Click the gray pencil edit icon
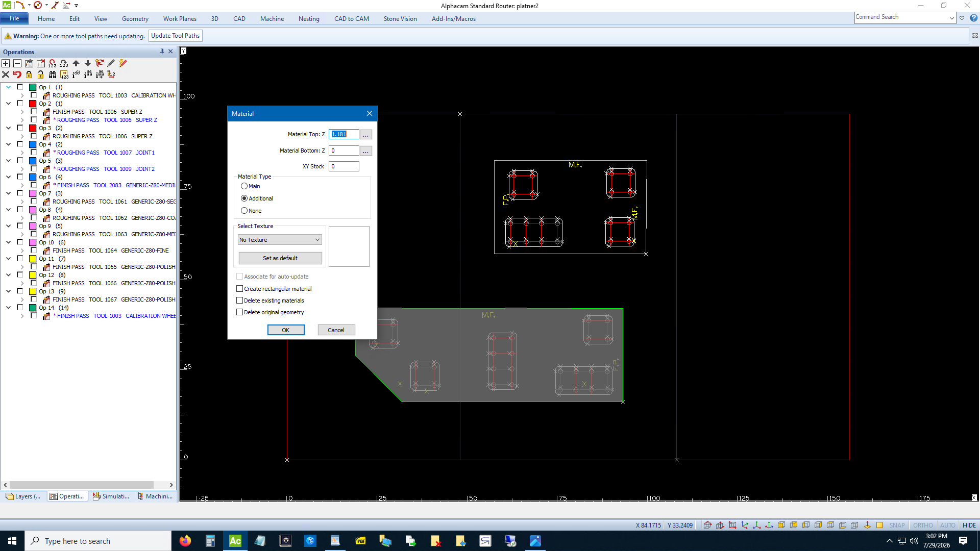Screen dimensions: 980x551 (x=111, y=63)
